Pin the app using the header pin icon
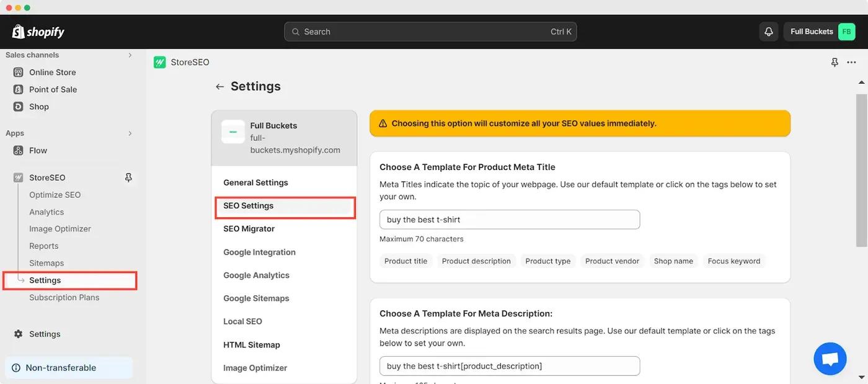The image size is (868, 384). pyautogui.click(x=835, y=62)
